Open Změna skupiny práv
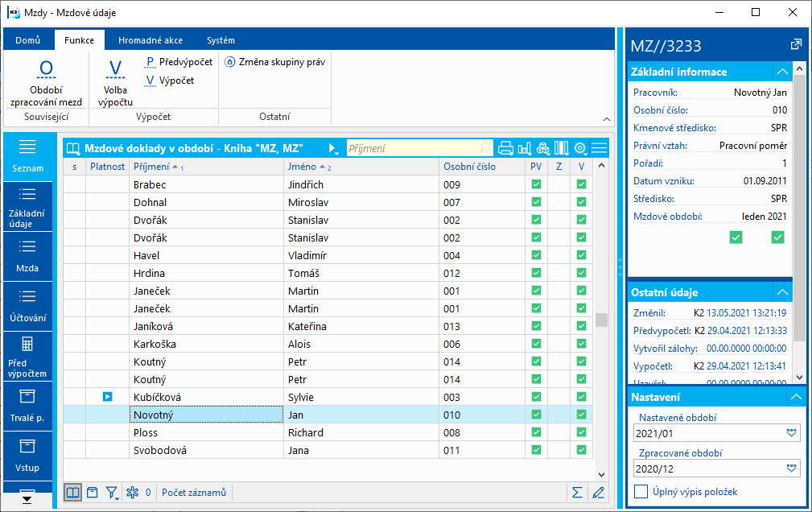Screen dimensions: 812x512 [x=274, y=62]
